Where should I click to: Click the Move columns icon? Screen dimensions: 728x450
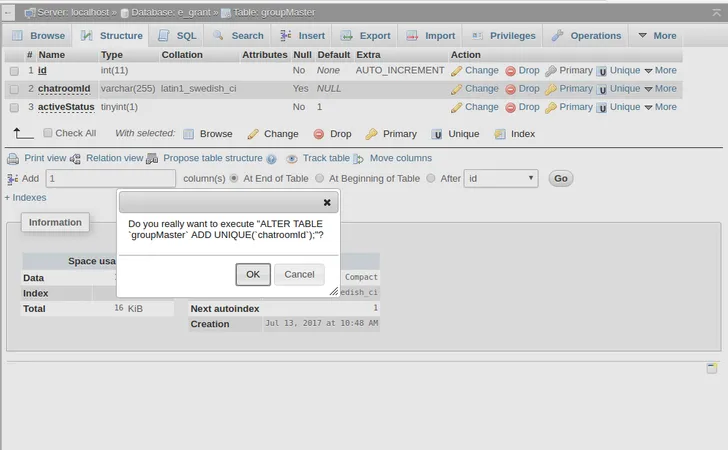(358, 159)
